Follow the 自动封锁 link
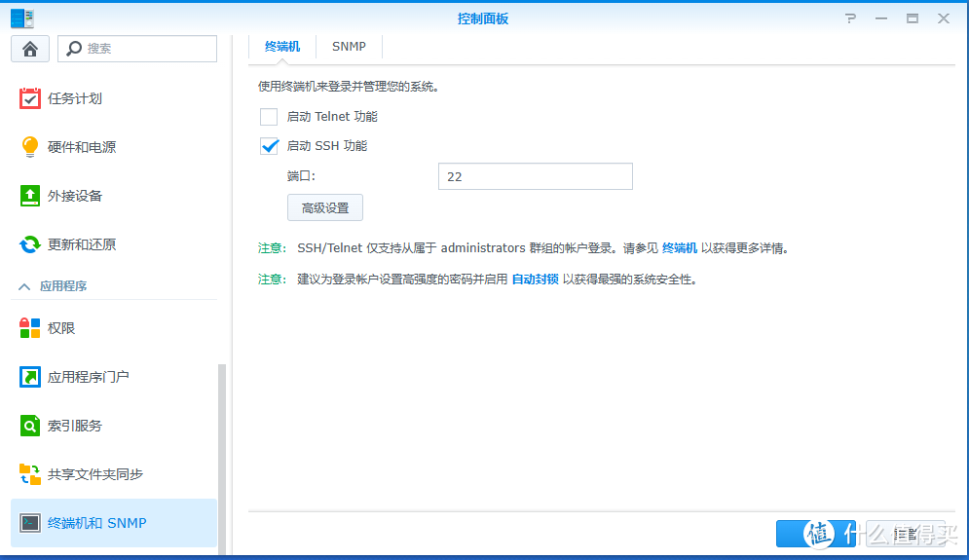Image resolution: width=969 pixels, height=560 pixels. point(536,280)
